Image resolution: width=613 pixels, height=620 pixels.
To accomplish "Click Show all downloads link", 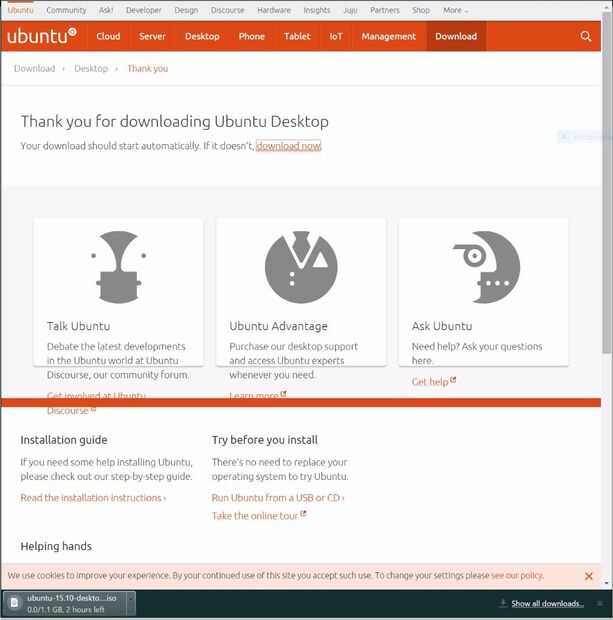I will tap(547, 603).
